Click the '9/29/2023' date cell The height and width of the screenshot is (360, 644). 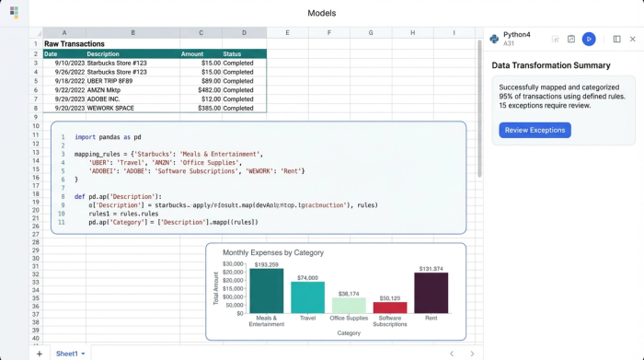[x=64, y=99]
